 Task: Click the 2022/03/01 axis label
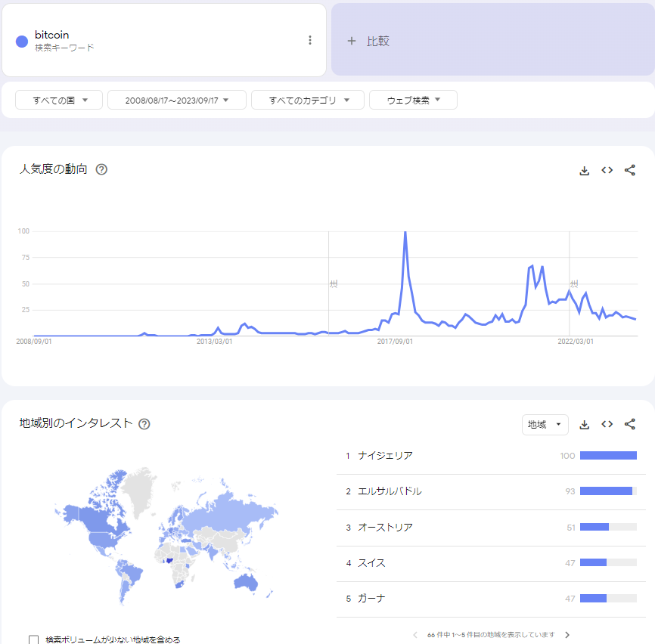576,342
